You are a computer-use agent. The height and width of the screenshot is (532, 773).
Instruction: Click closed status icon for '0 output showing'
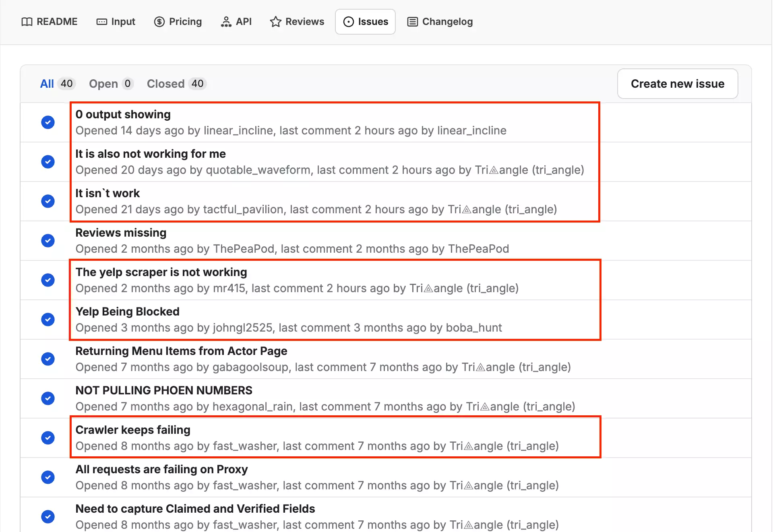click(48, 122)
